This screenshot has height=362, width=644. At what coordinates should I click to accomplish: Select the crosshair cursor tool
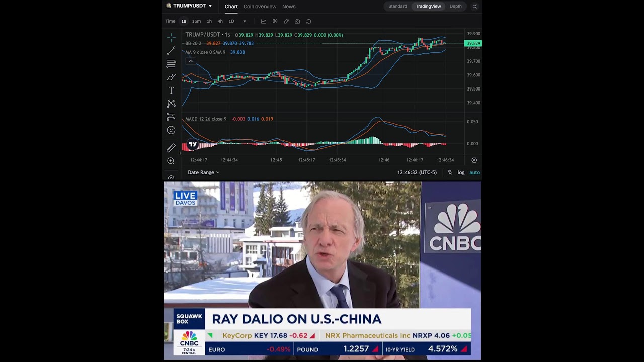pyautogui.click(x=171, y=37)
